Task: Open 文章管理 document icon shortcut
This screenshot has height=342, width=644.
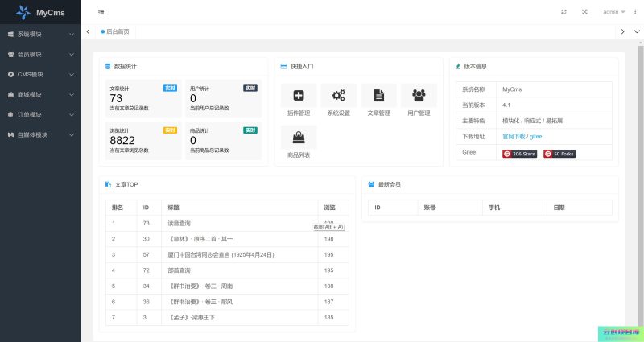Action: (378, 95)
